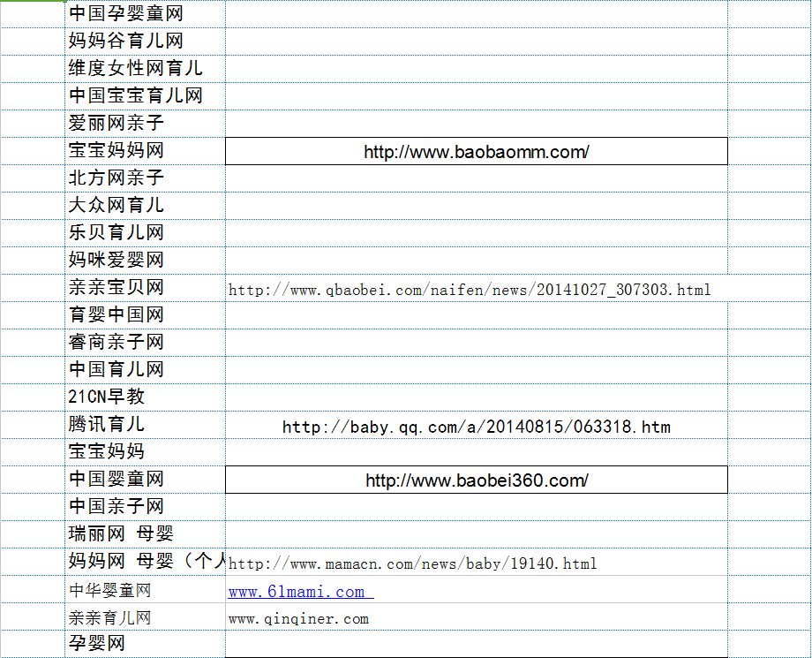Select the cell 大众网育儿
Image resolution: width=812 pixels, height=658 pixels.
[x=145, y=206]
